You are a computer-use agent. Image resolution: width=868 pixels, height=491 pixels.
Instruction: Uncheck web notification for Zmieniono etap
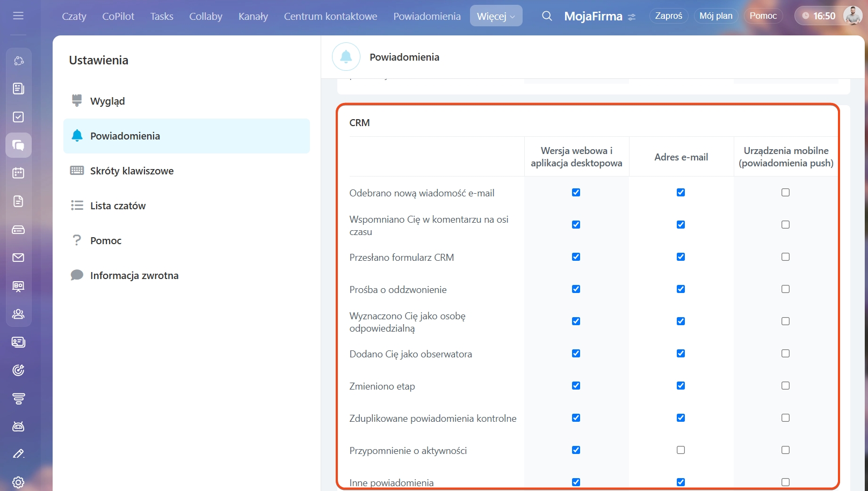[576, 386]
